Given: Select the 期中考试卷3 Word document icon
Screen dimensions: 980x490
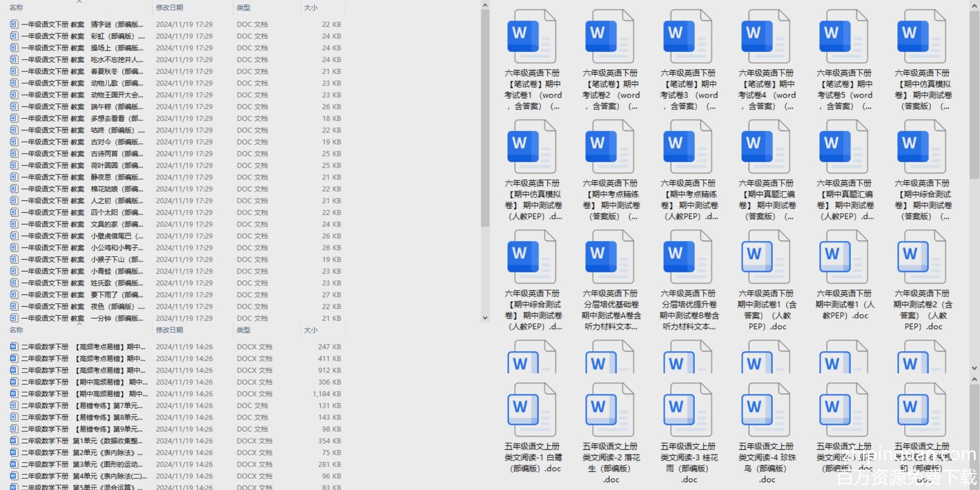Looking at the screenshot, I should [687, 37].
